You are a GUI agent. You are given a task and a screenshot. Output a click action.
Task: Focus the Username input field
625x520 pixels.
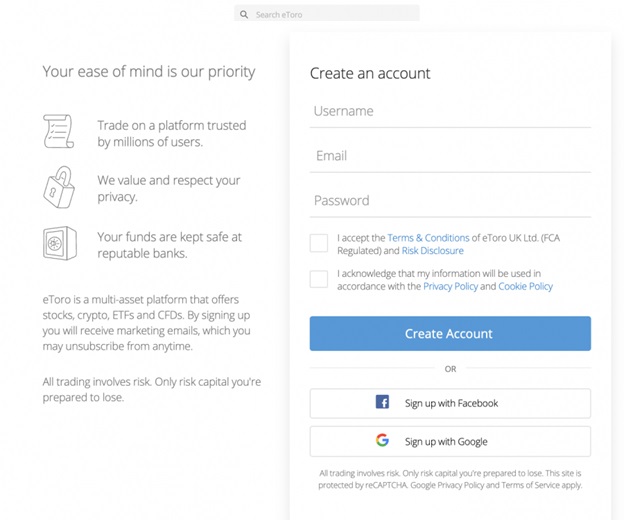pyautogui.click(x=450, y=112)
